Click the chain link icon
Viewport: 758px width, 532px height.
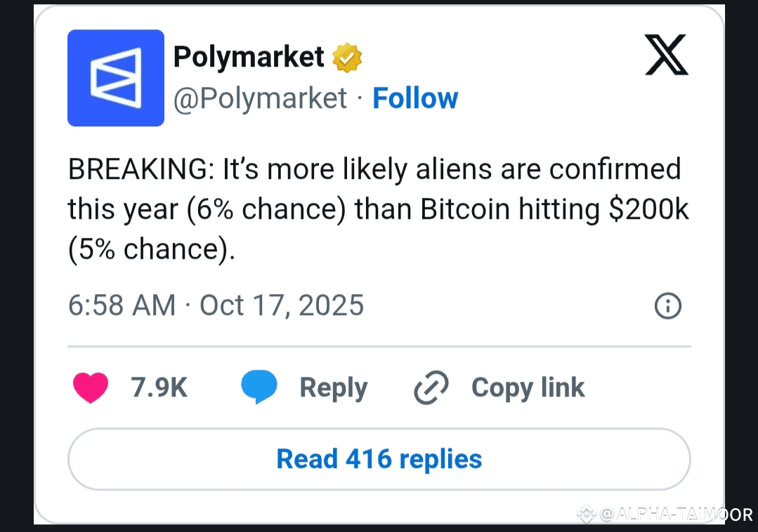point(431,388)
